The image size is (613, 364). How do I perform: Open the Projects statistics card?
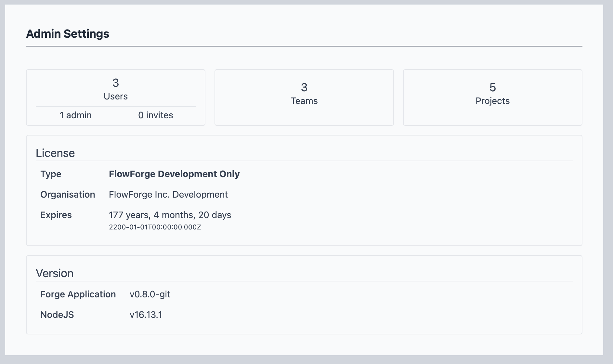click(492, 97)
